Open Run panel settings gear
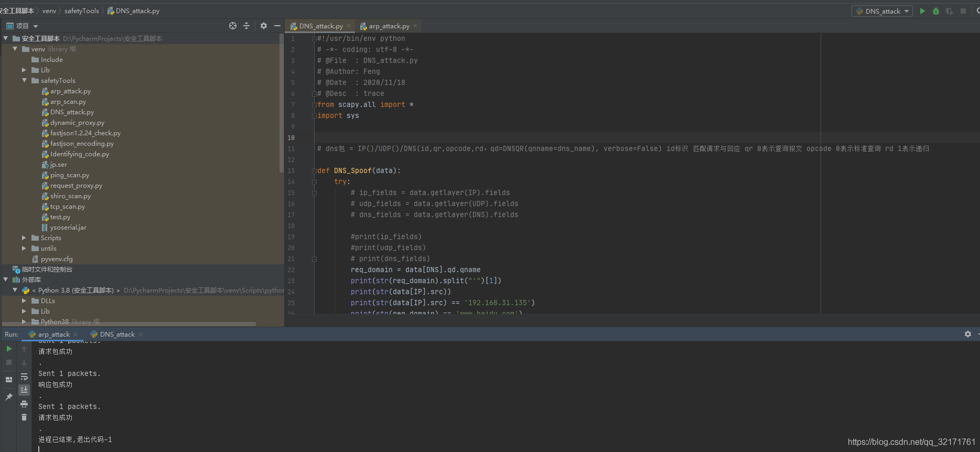Screen dimensions: 980x452 [968, 334]
